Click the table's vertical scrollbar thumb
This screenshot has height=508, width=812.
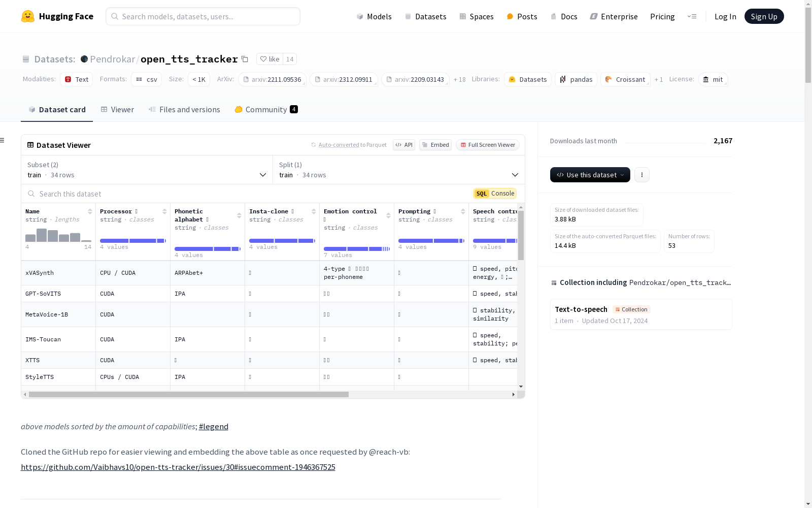521,235
